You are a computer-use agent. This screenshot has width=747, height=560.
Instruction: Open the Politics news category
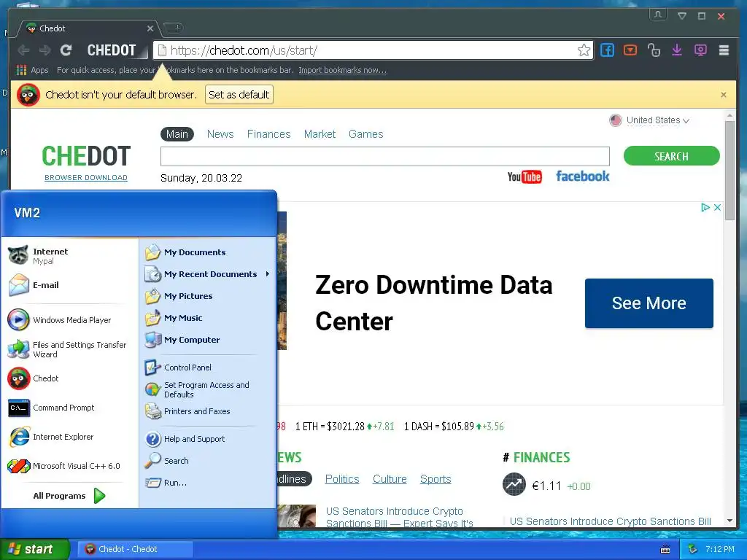click(342, 479)
